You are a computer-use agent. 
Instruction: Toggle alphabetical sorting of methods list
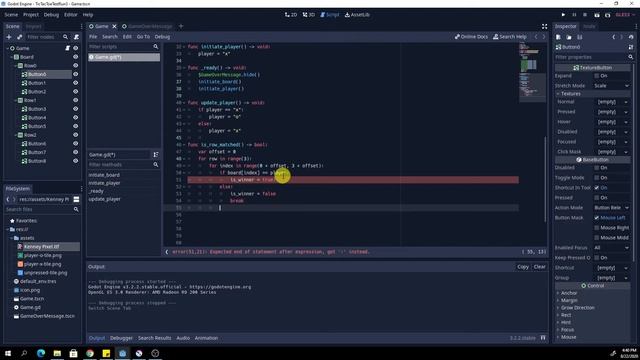pos(156,155)
